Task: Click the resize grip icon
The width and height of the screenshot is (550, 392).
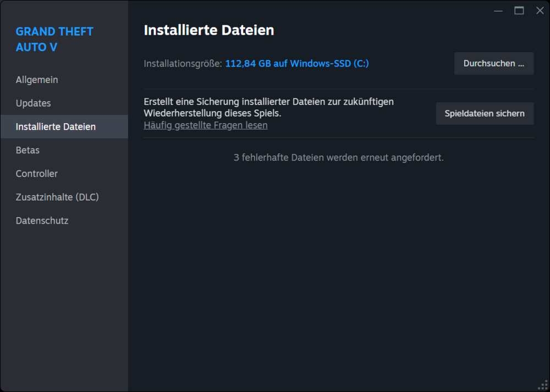Action: click(x=543, y=385)
